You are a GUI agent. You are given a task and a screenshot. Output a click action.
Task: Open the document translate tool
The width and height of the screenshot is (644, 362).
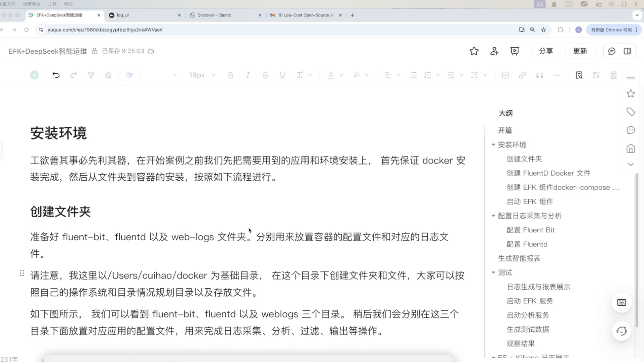(596, 75)
